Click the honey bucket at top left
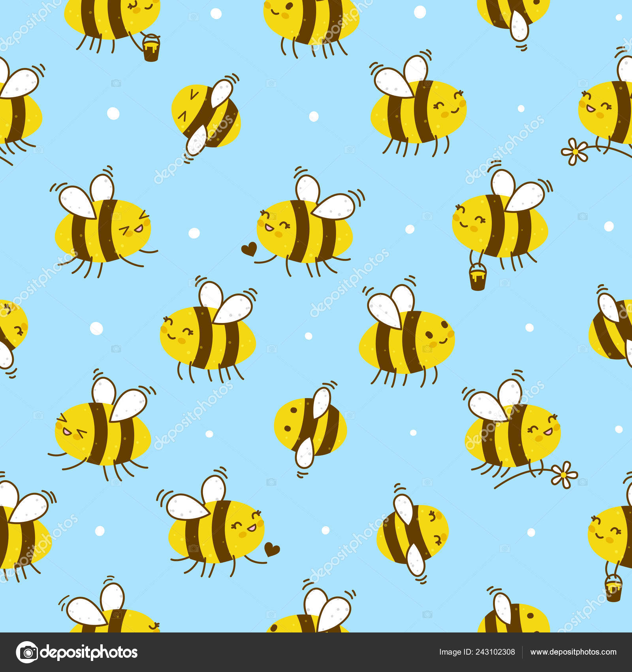Screen dimensions: 632x672 click(151, 48)
